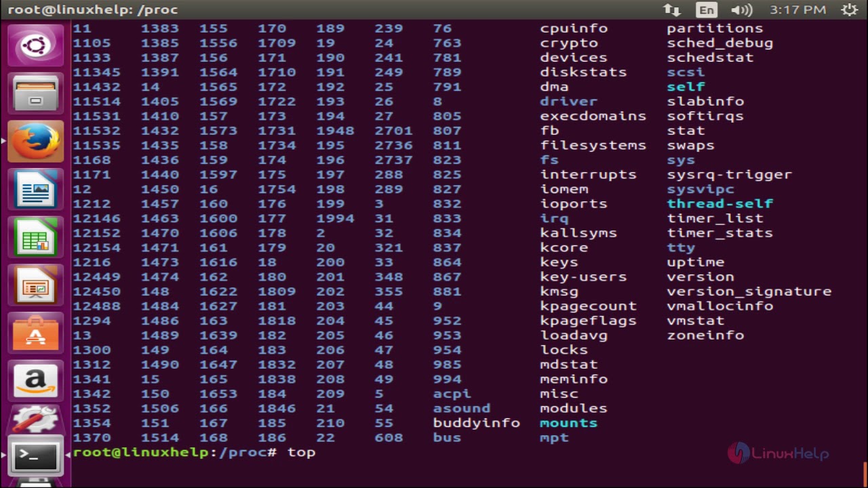Screen dimensions: 868x488
Task: Click on the 'zoneinfo' entry
Action: (705, 335)
